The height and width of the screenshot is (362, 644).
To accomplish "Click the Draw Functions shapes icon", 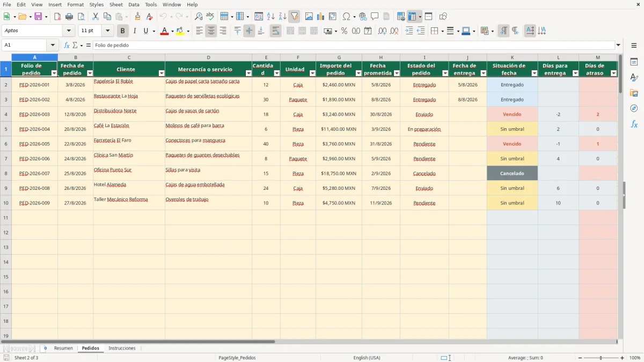I will tap(443, 17).
